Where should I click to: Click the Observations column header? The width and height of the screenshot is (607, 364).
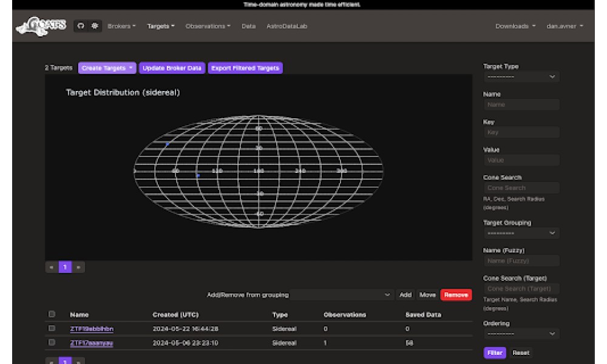tap(345, 315)
